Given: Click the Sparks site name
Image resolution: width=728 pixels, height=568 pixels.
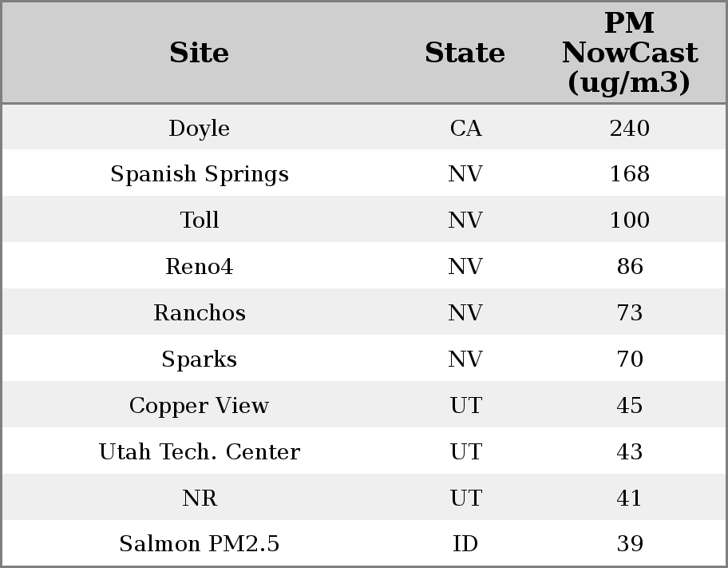Looking at the screenshot, I should (199, 359).
